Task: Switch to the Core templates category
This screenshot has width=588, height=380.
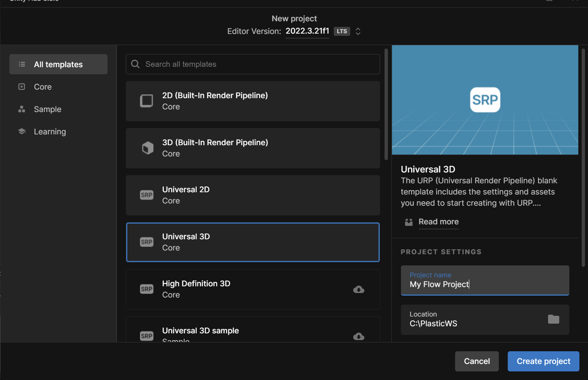Action: pos(43,87)
